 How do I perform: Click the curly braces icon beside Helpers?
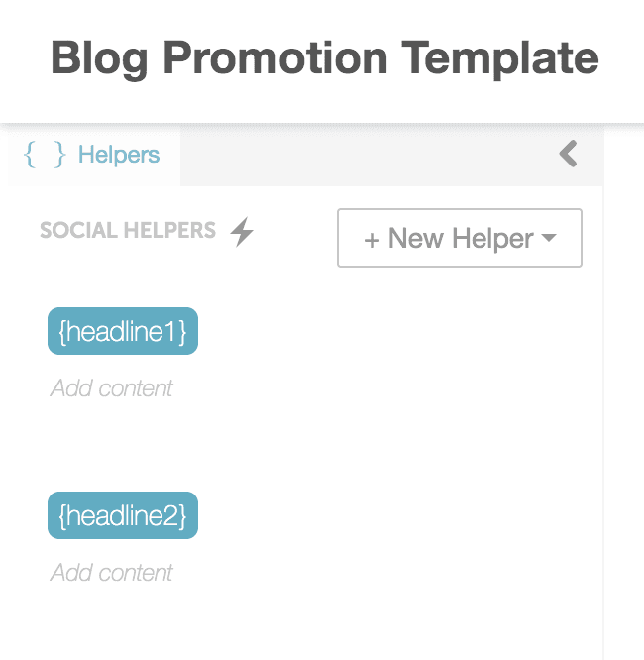tap(45, 155)
